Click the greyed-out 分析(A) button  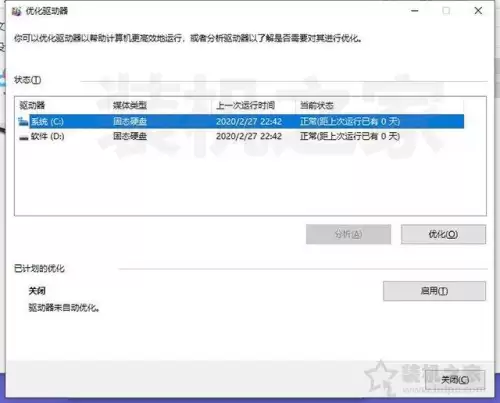348,234
